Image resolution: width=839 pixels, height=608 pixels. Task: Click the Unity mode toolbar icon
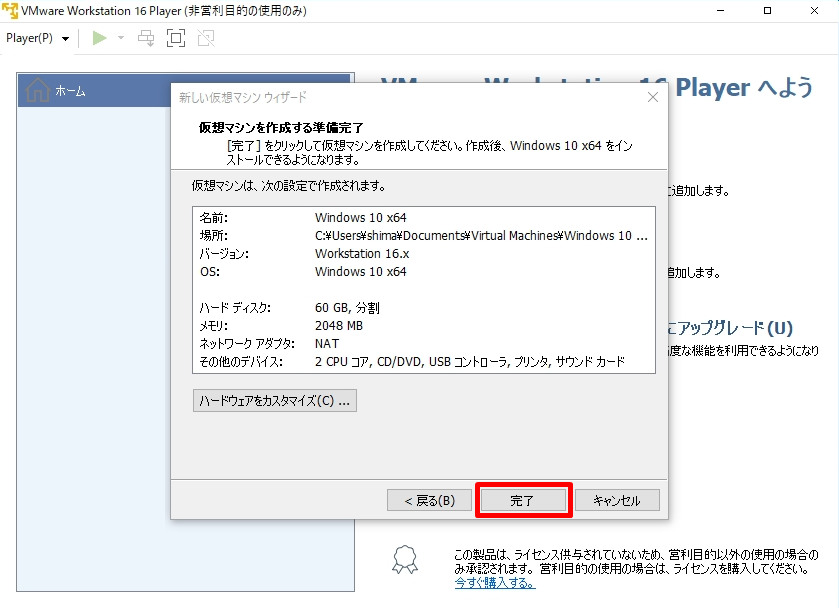206,38
